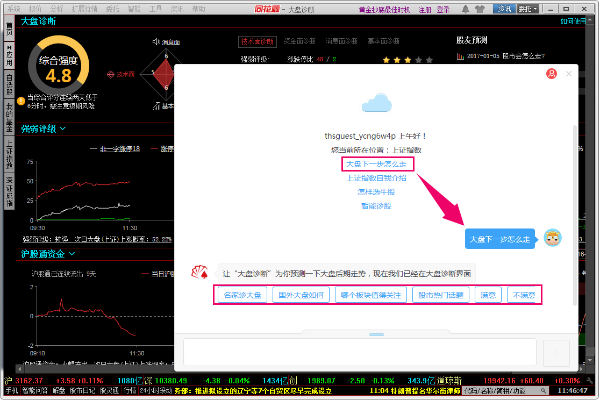Click the 股市日记 button in bottom bar
Viewport: 600px width, 400px height.
pyautogui.click(x=82, y=391)
